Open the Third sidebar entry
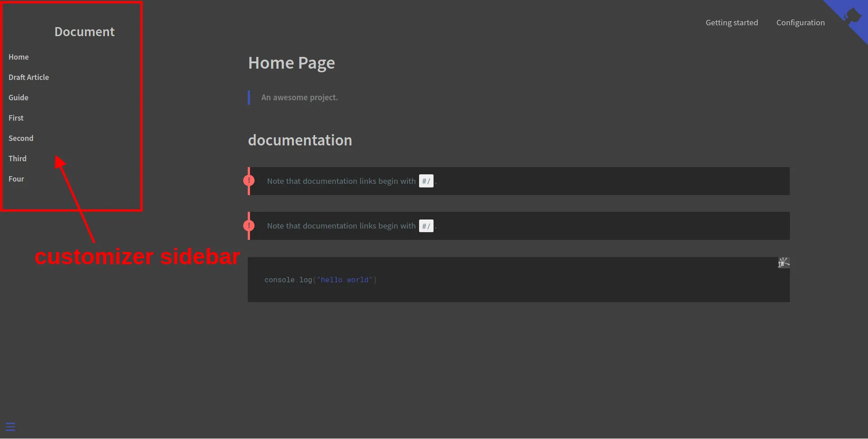This screenshot has height=439, width=868. [x=18, y=159]
